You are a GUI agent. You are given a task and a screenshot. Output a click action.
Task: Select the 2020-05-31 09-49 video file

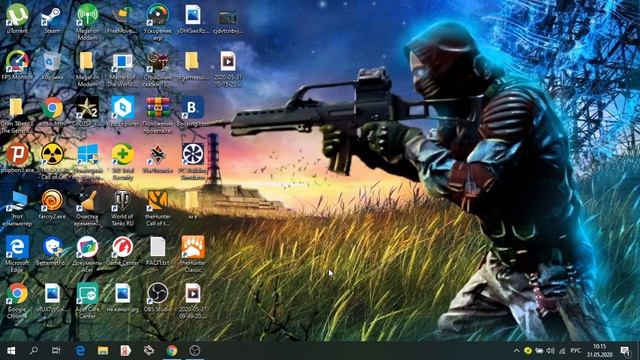193,294
